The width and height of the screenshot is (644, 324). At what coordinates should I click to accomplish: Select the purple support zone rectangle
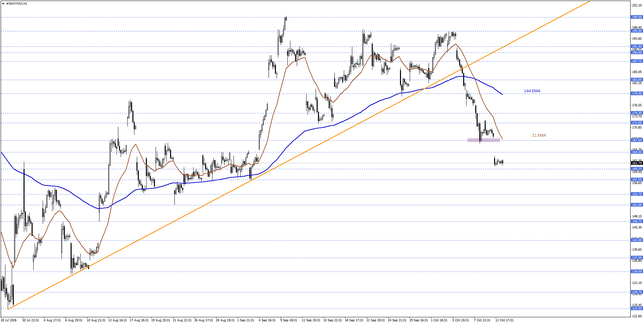tap(484, 140)
